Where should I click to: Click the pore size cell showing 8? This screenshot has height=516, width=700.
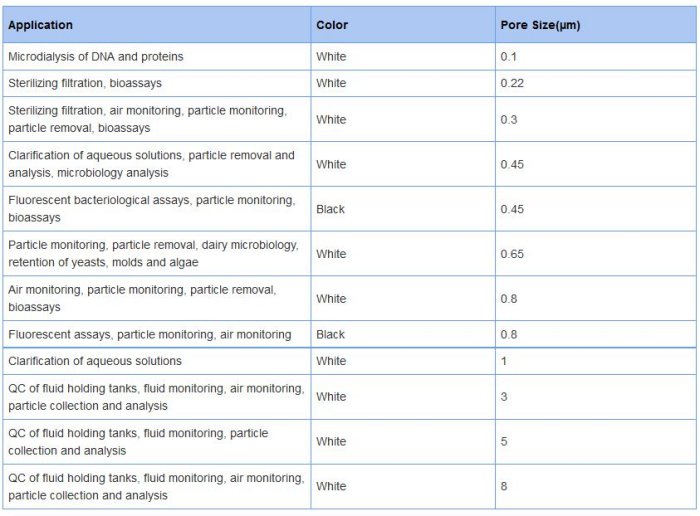tap(504, 486)
